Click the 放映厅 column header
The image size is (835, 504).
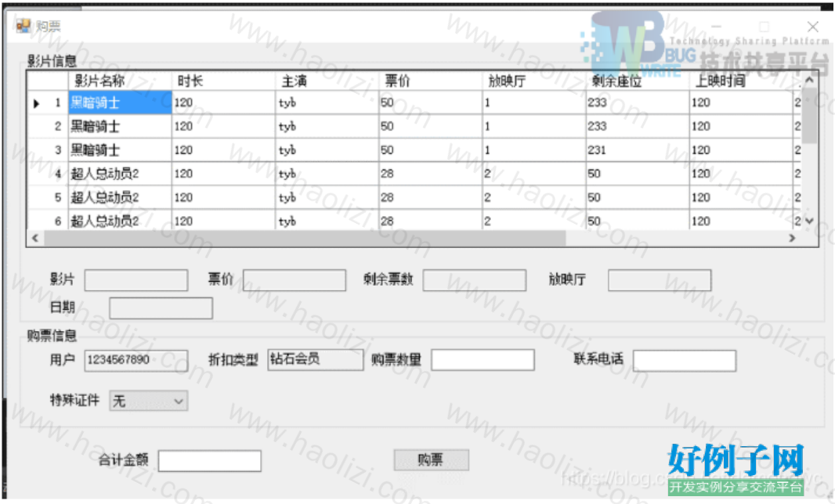pyautogui.click(x=533, y=81)
